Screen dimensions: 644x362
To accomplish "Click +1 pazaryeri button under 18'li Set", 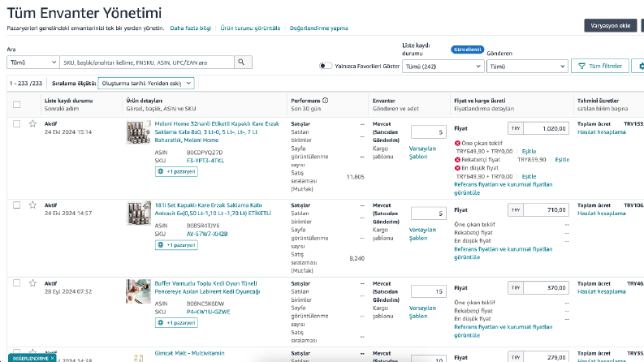I will (176, 244).
